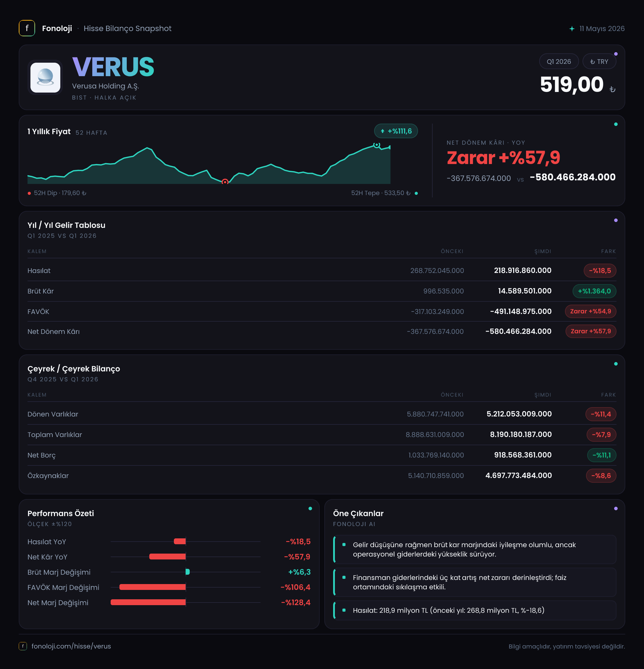Click the 'Verusa Holding A.Ş.' company name
The height and width of the screenshot is (669, 644).
[x=105, y=86]
